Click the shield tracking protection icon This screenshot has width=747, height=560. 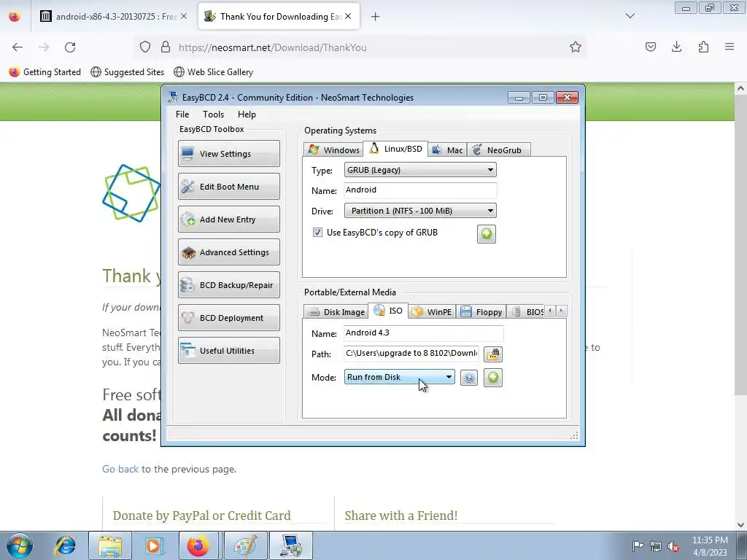pyautogui.click(x=145, y=47)
